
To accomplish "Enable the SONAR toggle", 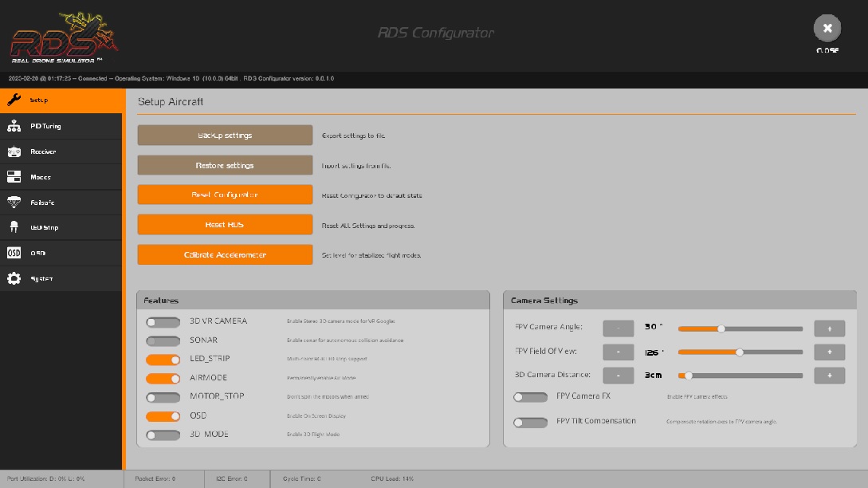I will tap(163, 340).
